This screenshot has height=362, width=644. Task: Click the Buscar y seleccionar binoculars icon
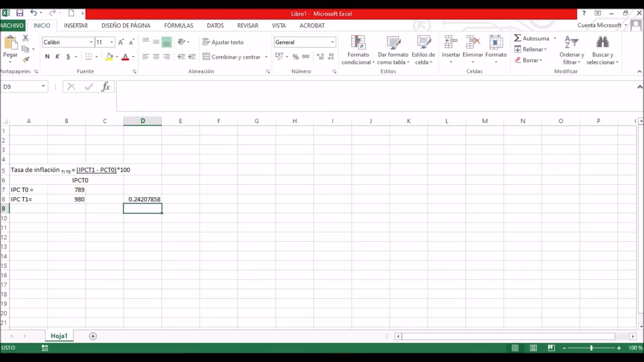(x=602, y=43)
